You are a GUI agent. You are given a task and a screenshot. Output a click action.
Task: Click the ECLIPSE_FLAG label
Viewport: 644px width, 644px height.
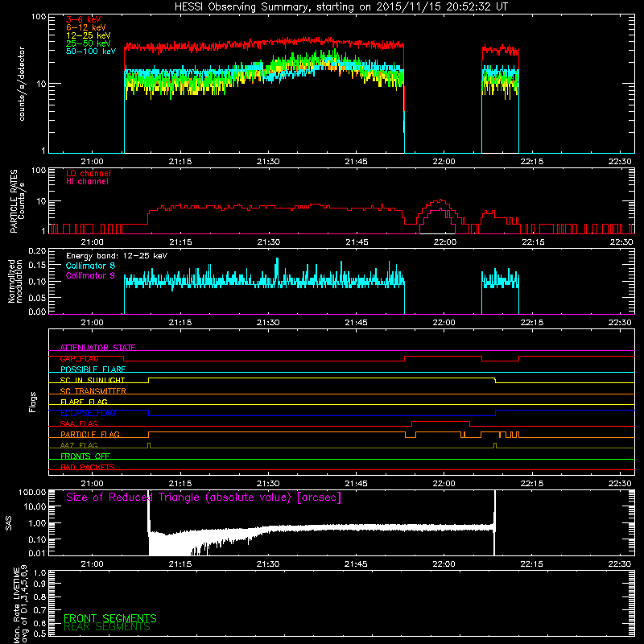(88, 413)
